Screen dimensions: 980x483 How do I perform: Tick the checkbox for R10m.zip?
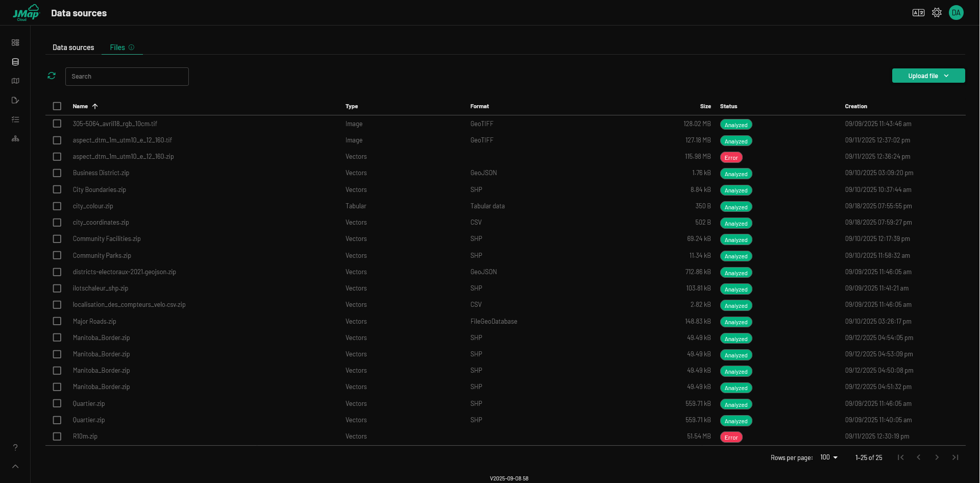57,437
